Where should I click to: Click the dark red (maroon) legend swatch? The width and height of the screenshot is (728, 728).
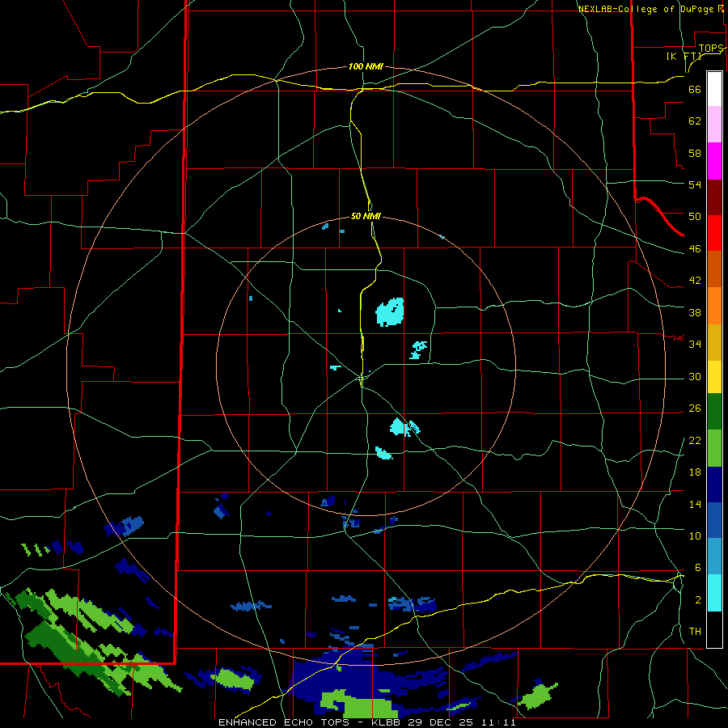(x=714, y=197)
